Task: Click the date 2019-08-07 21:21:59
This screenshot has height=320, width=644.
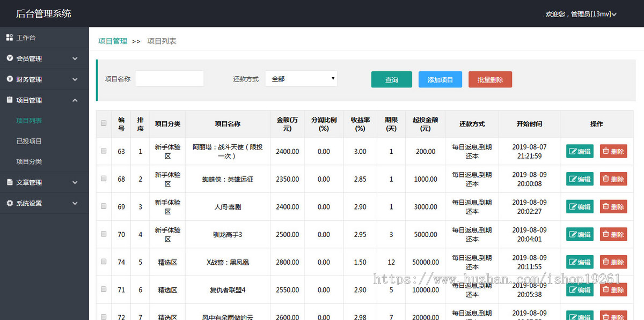Action: 529,151
